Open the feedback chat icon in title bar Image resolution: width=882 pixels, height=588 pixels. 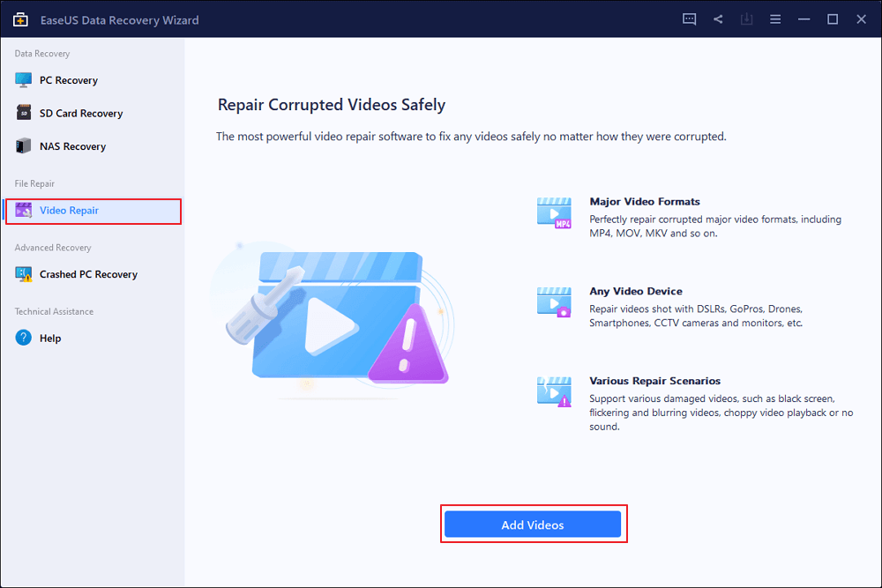click(689, 19)
